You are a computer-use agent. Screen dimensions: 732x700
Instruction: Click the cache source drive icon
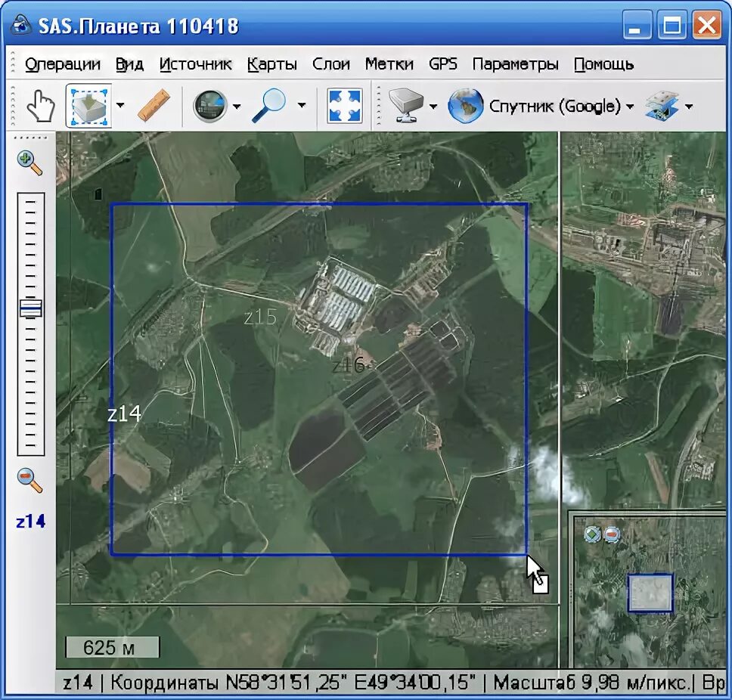point(405,106)
